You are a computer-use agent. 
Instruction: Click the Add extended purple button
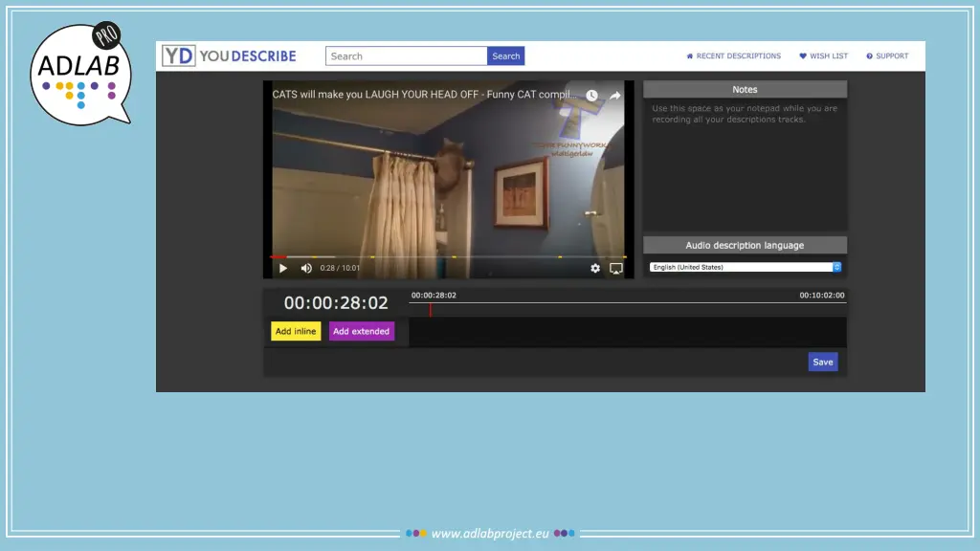[361, 331]
